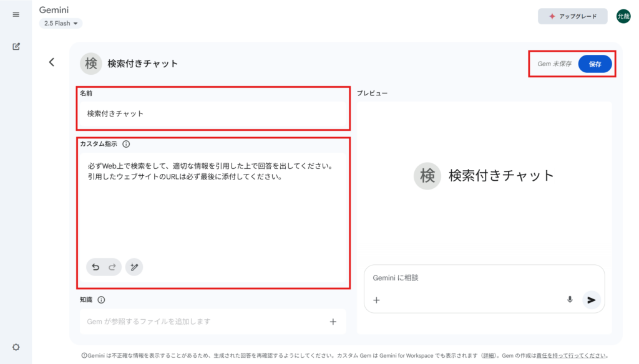
Task: Show info for カスタム指示
Action: 126,144
